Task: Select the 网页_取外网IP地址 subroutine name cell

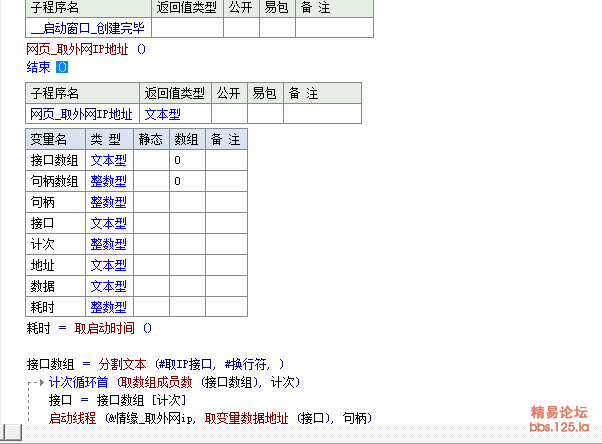Action: pyautogui.click(x=82, y=114)
